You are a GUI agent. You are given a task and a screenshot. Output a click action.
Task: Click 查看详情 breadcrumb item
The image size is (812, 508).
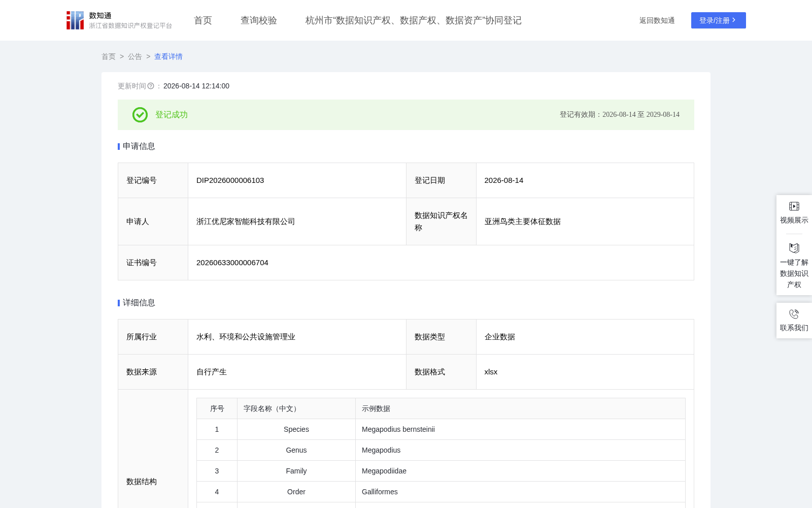[x=168, y=56]
